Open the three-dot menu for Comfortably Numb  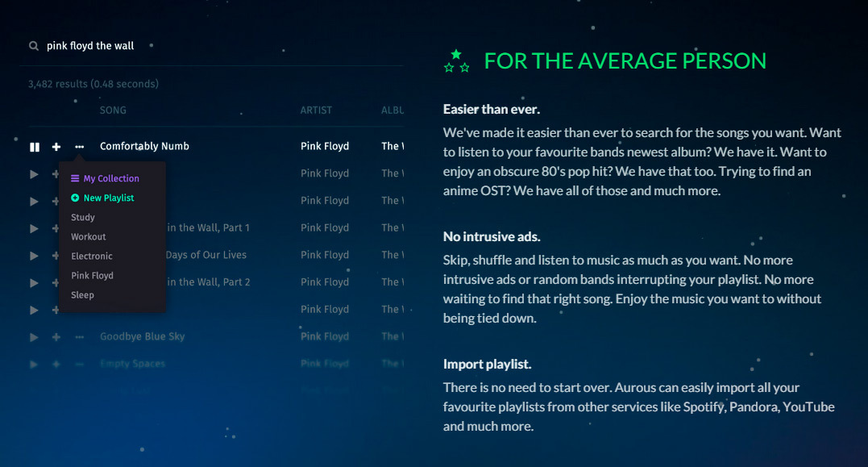[x=79, y=147]
